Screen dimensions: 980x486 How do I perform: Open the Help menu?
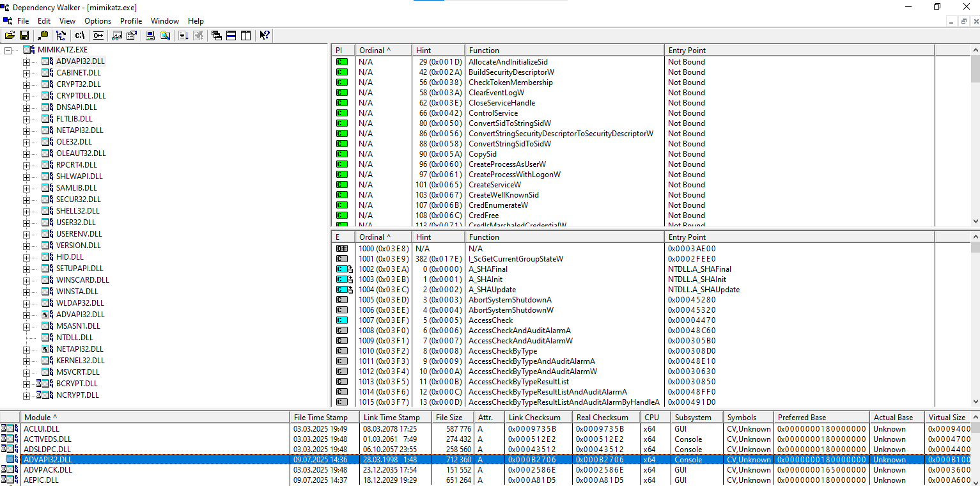click(196, 21)
